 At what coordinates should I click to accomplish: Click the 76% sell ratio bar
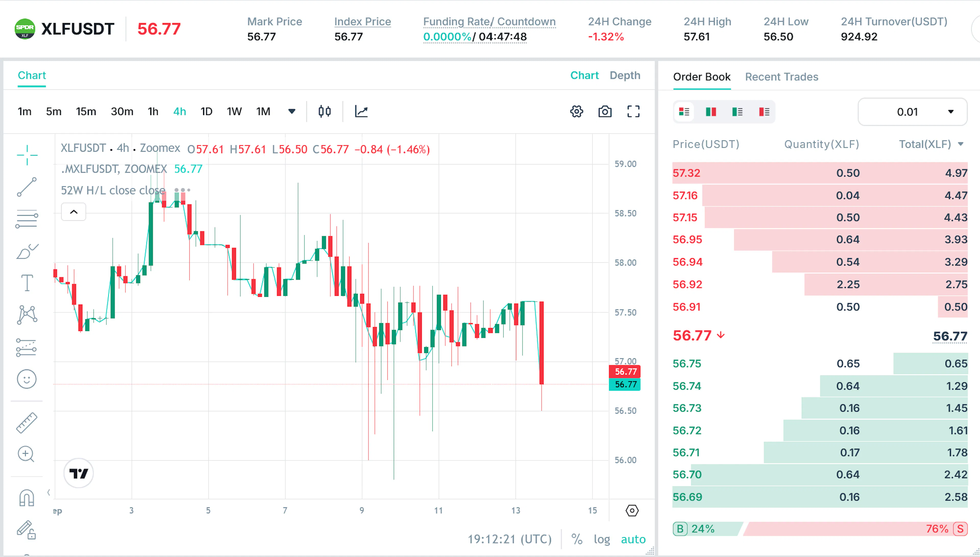point(855,529)
